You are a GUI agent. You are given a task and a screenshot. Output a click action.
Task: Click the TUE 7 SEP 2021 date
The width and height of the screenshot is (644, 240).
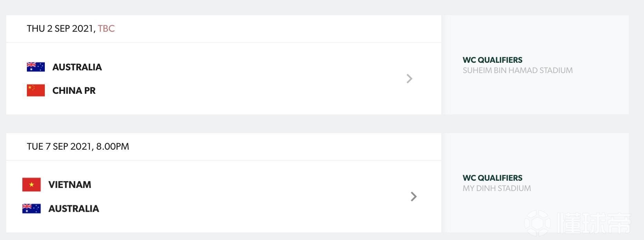(59, 147)
